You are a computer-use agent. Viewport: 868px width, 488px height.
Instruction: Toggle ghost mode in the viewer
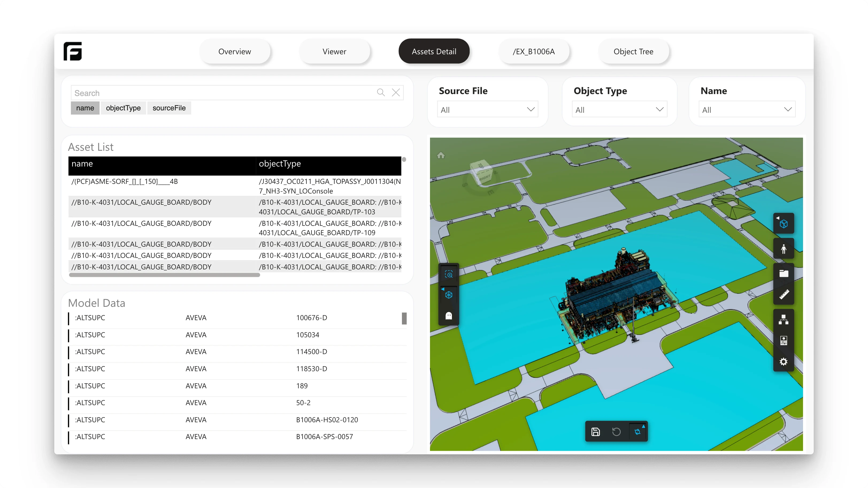(x=448, y=316)
